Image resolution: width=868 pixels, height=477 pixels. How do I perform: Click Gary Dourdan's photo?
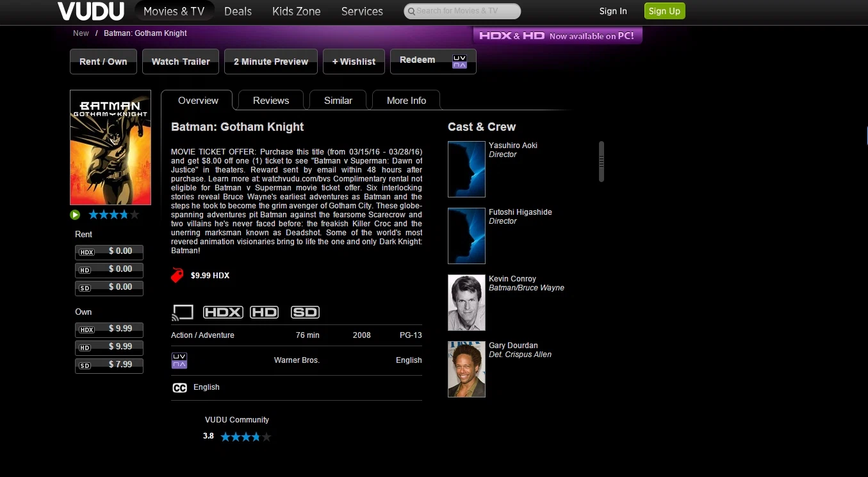[466, 369]
